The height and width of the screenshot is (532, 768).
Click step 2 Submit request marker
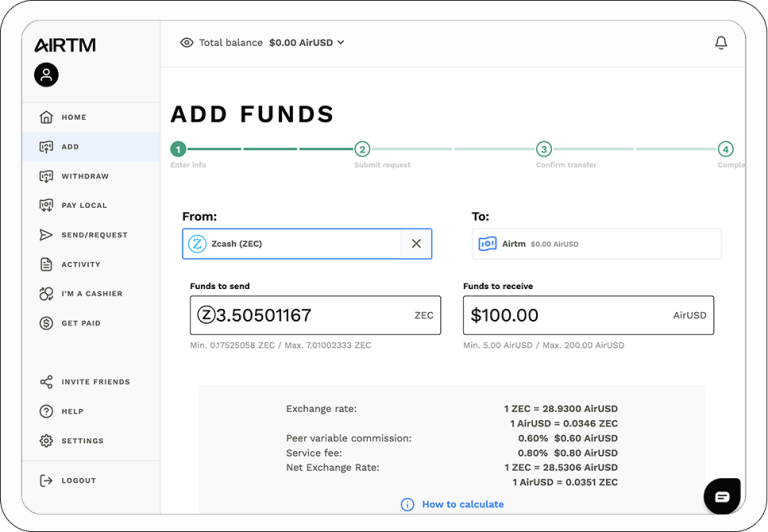(362, 149)
